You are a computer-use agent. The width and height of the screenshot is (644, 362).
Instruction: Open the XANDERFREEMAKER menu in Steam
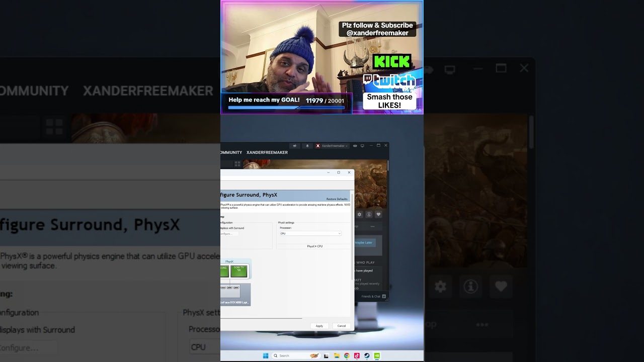[267, 152]
